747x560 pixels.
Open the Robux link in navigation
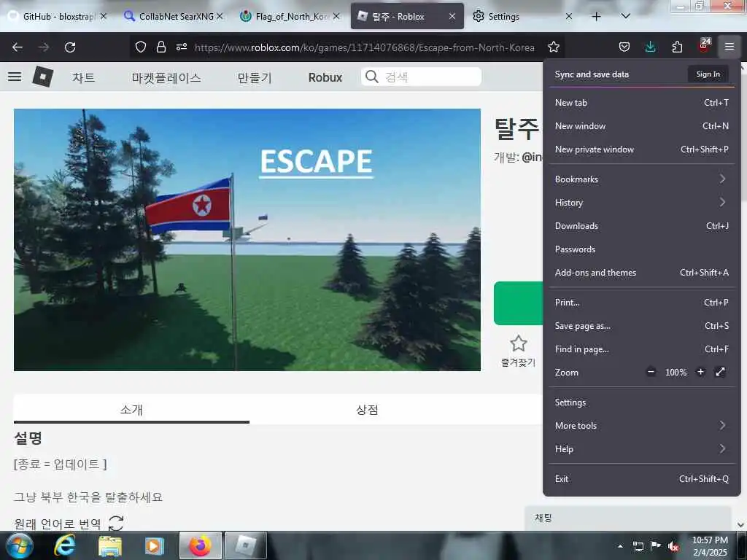point(325,77)
